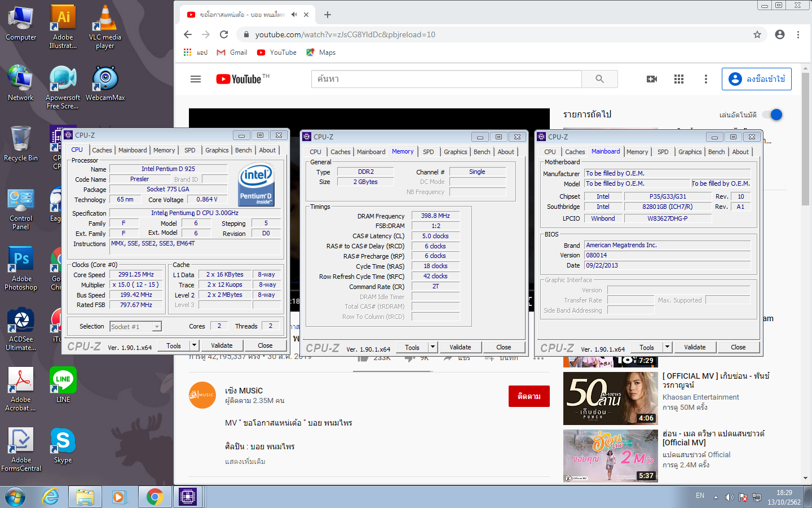The width and height of the screenshot is (812, 508).
Task: Open the Gmail bookmark link
Action: pyautogui.click(x=232, y=52)
